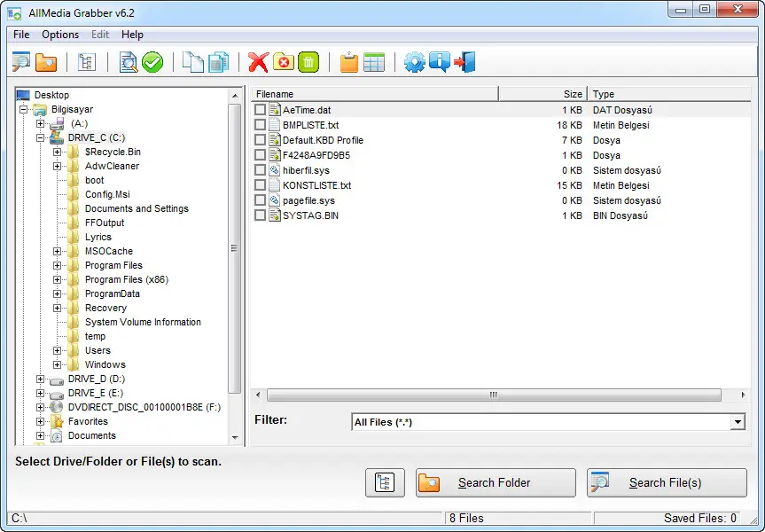This screenshot has height=532, width=765.
Task: Click the copy file toolbar icon
Action: (x=192, y=62)
